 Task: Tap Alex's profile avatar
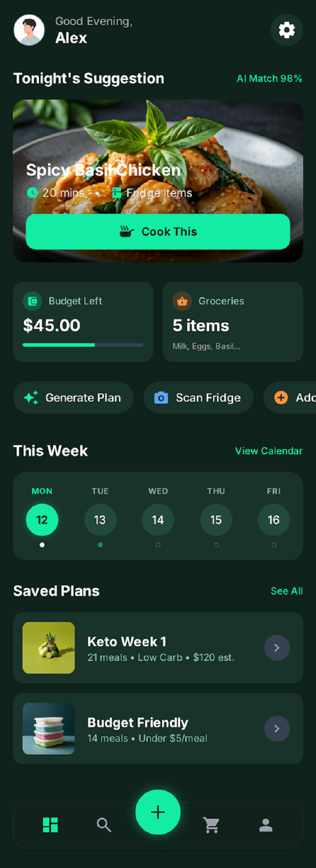29,30
